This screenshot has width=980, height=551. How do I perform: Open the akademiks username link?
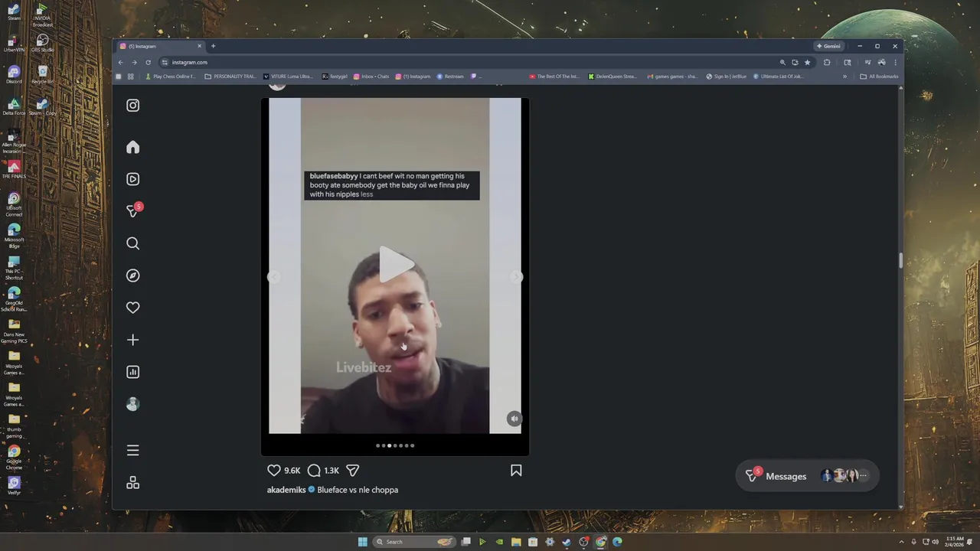(286, 490)
